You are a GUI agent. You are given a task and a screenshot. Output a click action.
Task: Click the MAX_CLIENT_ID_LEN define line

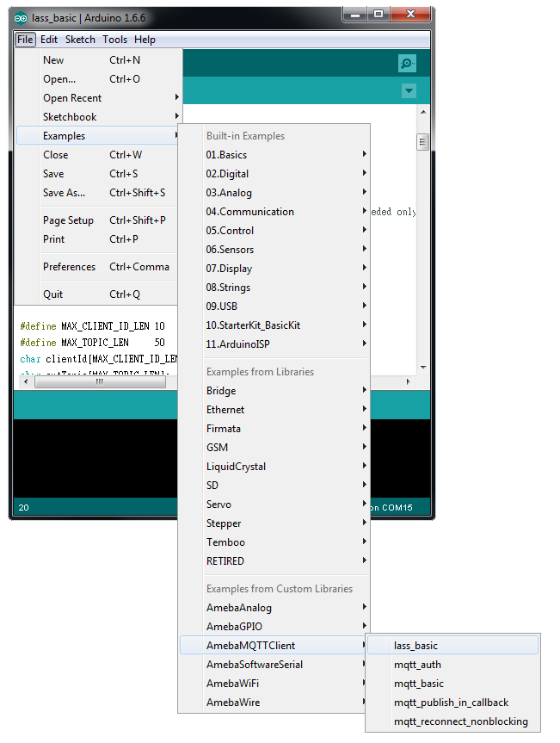coord(92,326)
